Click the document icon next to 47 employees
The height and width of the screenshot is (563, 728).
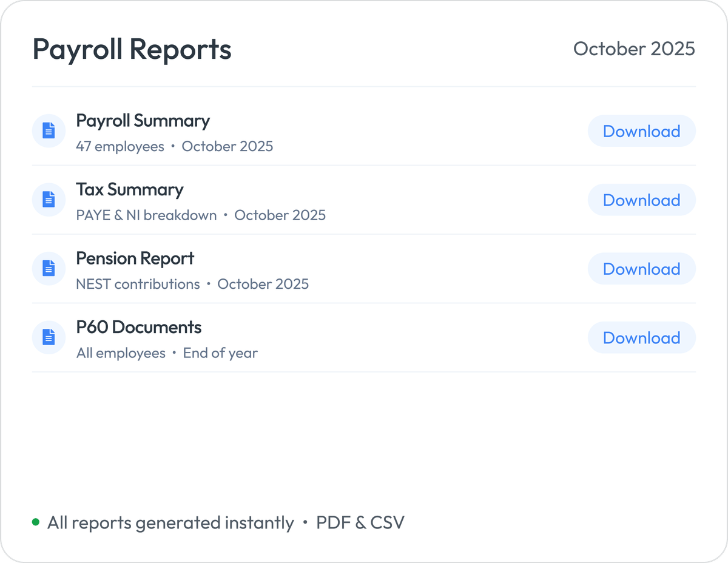49,130
